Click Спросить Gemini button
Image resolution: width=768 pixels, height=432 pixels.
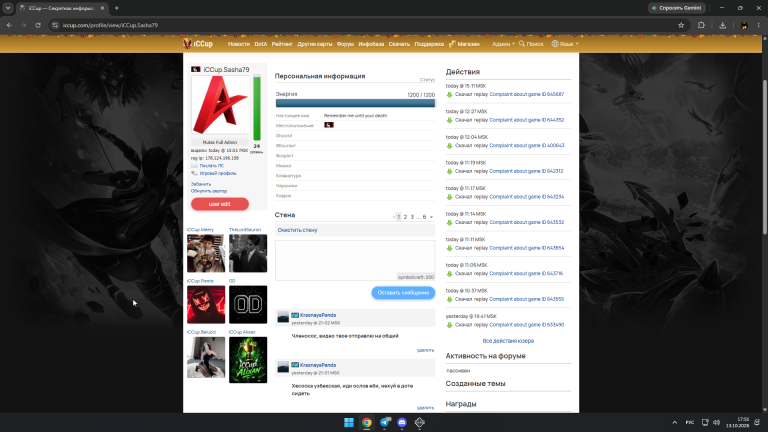677,8
